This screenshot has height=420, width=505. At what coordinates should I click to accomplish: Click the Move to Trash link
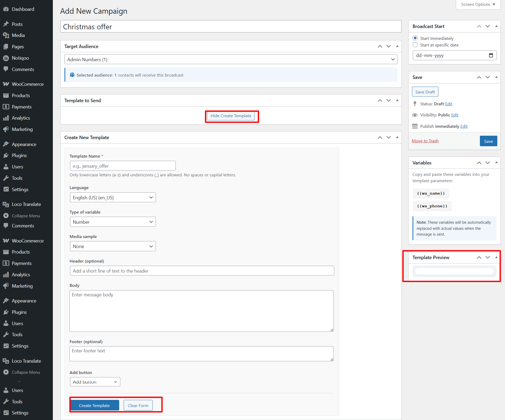click(x=425, y=140)
